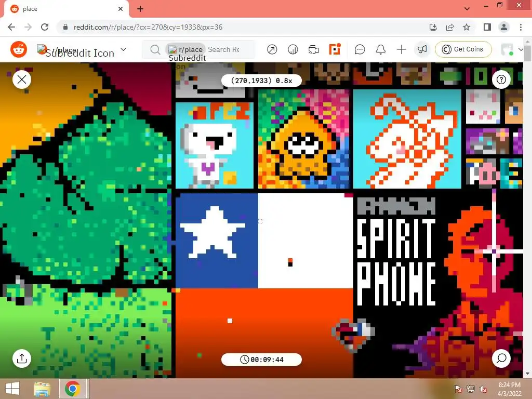This screenshot has height=399, width=532.
Task: Select the place browser tab
Action: [x=66, y=9]
